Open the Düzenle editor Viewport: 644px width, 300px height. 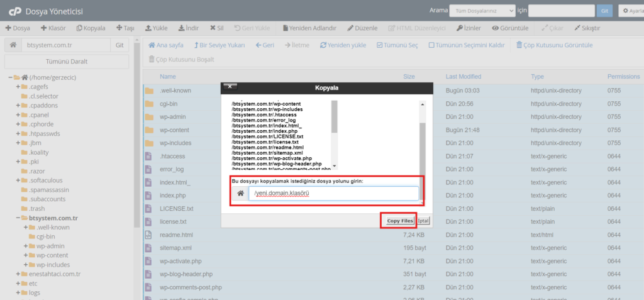coord(362,28)
